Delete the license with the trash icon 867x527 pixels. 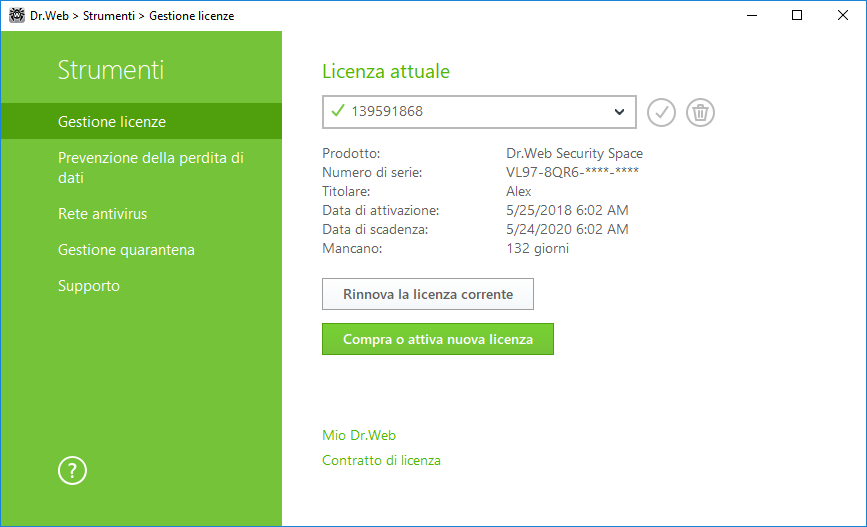(x=700, y=112)
